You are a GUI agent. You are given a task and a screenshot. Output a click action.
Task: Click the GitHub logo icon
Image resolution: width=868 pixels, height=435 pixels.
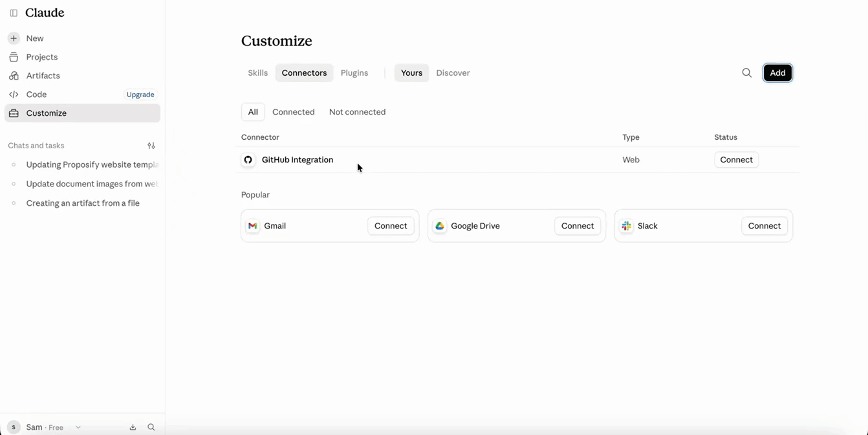[248, 160]
